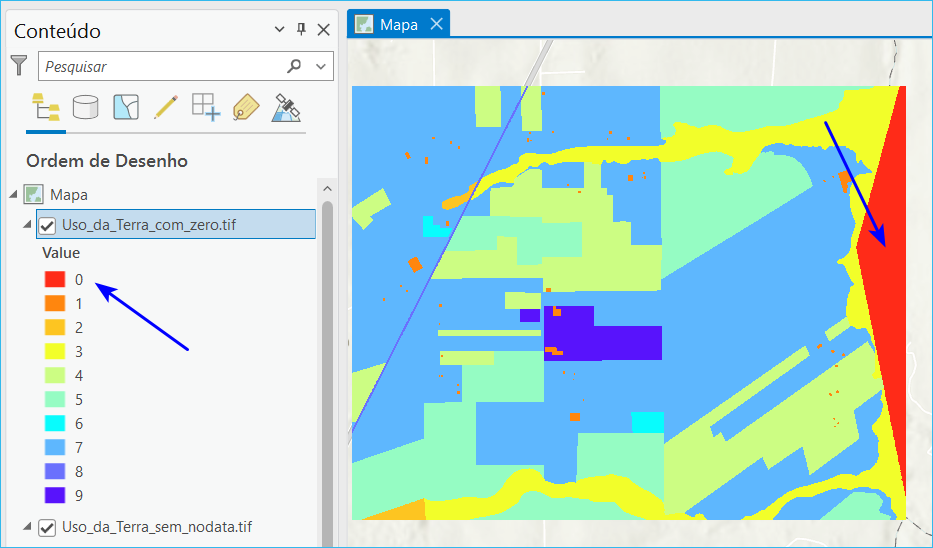Screen dimensions: 933x548
Task: Choose List By Selection icon
Action: pyautogui.click(x=126, y=108)
